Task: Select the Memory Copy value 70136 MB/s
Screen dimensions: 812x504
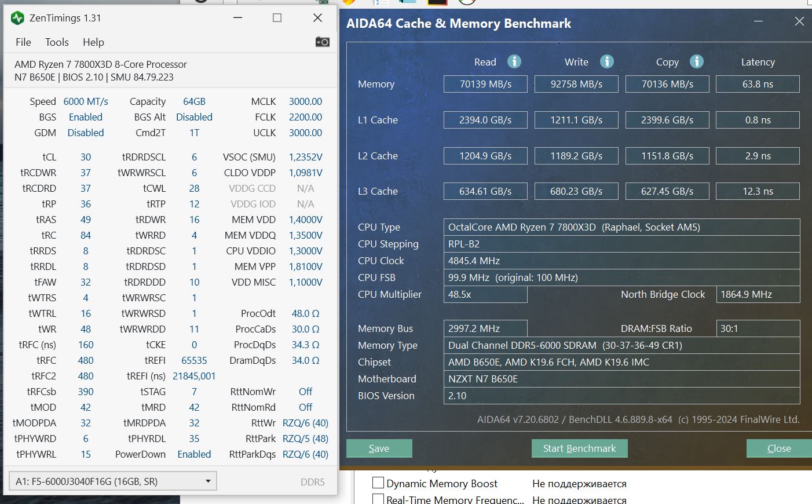Action: click(x=667, y=84)
